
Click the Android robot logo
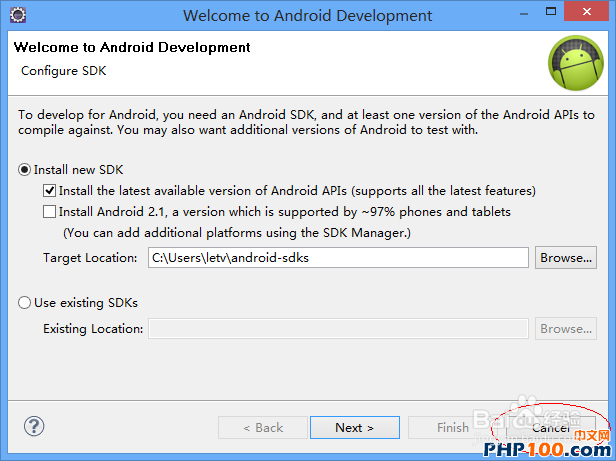pyautogui.click(x=576, y=63)
